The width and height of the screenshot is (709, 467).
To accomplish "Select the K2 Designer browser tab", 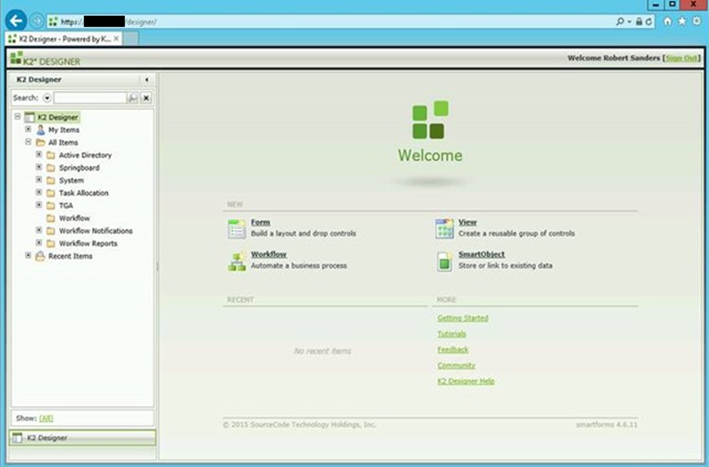I will click(60, 38).
